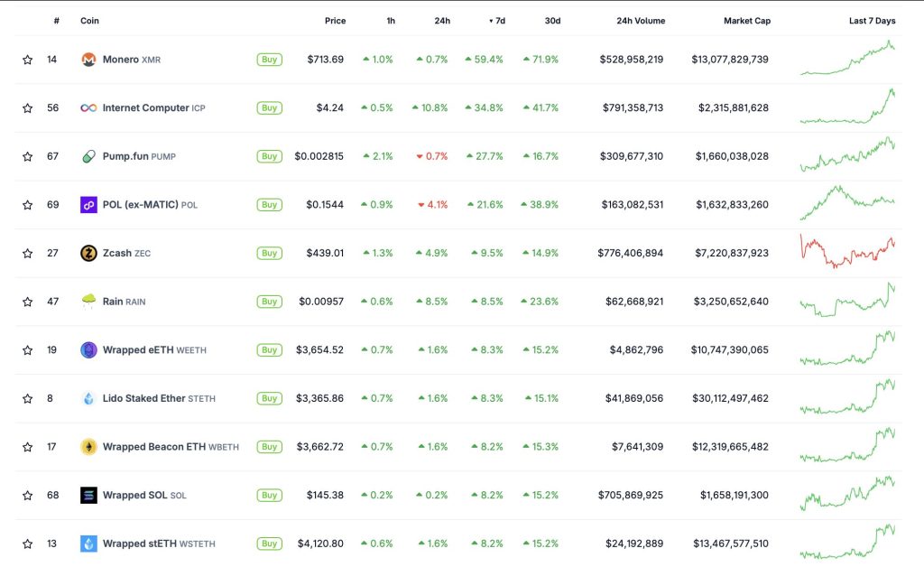Sort by the Market Cap column header
This screenshot has width=924, height=567.
(x=746, y=21)
